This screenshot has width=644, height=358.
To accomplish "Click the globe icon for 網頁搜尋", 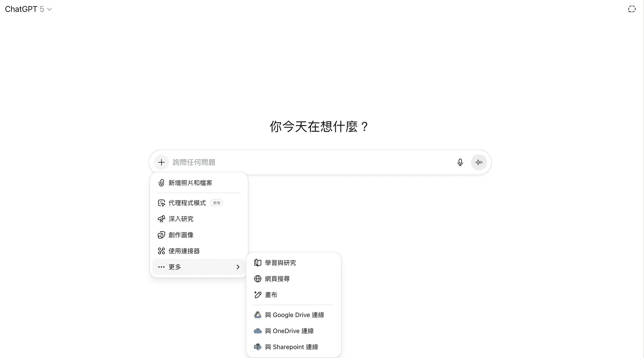I will pos(258,279).
